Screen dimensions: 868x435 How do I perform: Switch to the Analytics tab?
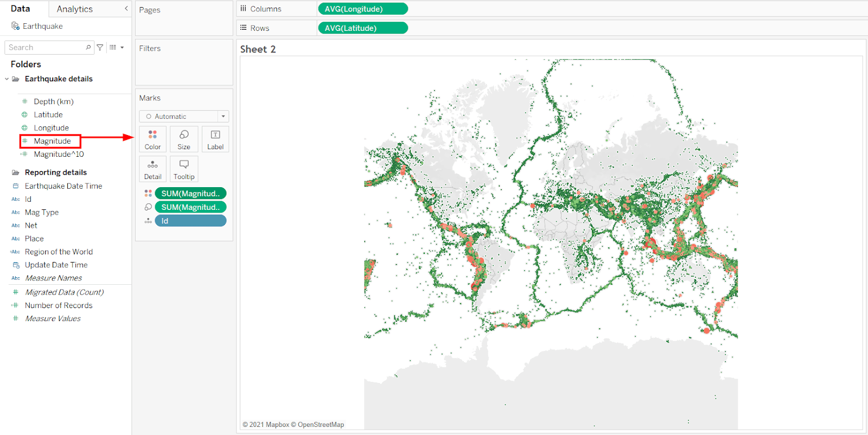(x=75, y=9)
